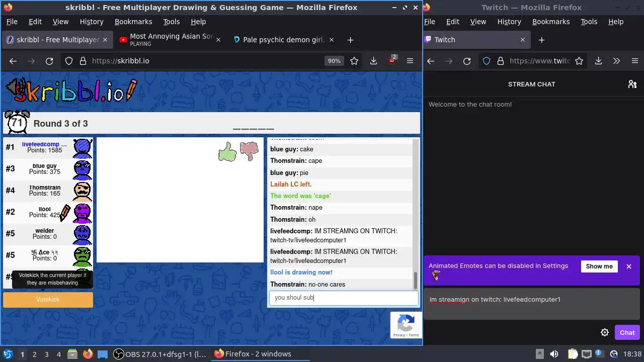Click llool's purple avatar
This screenshot has height=362, width=644.
click(x=83, y=212)
